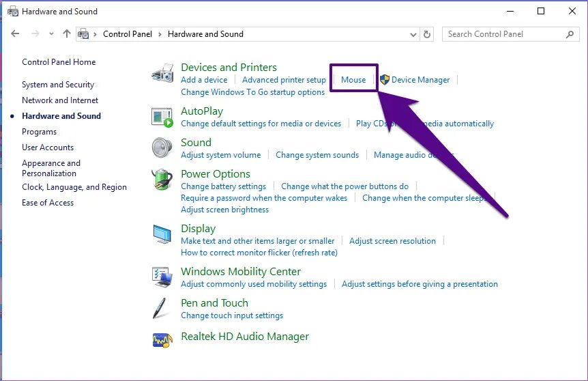Click Add a device link
Image resolution: width=588 pixels, height=381 pixels.
[204, 80]
